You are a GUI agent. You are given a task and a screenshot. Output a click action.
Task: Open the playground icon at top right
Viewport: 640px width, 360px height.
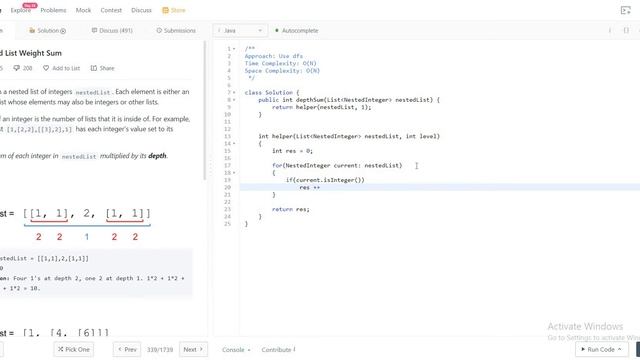tap(625, 10)
